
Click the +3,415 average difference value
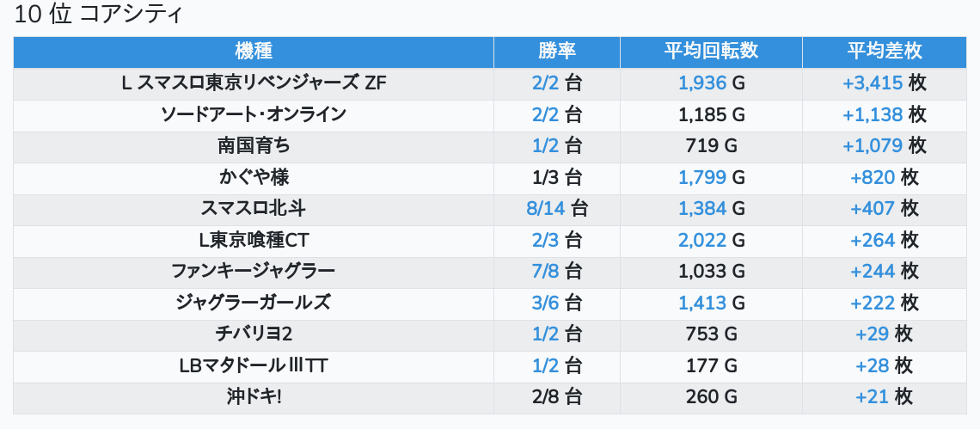tap(873, 83)
